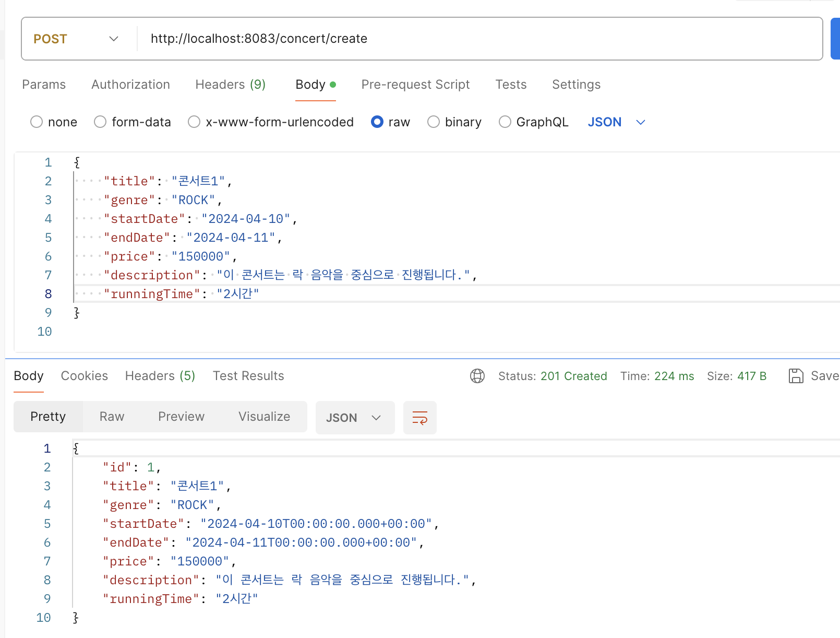Toggle the wrap lines icon
The image size is (840, 638).
tap(420, 418)
